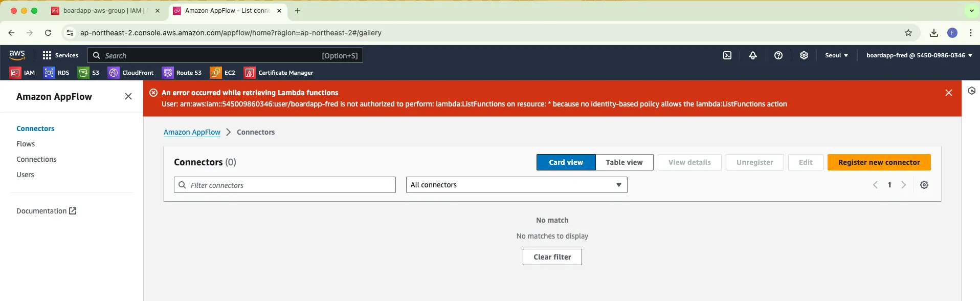Expand the All connectors dropdown
The width and height of the screenshot is (980, 301).
tap(516, 185)
